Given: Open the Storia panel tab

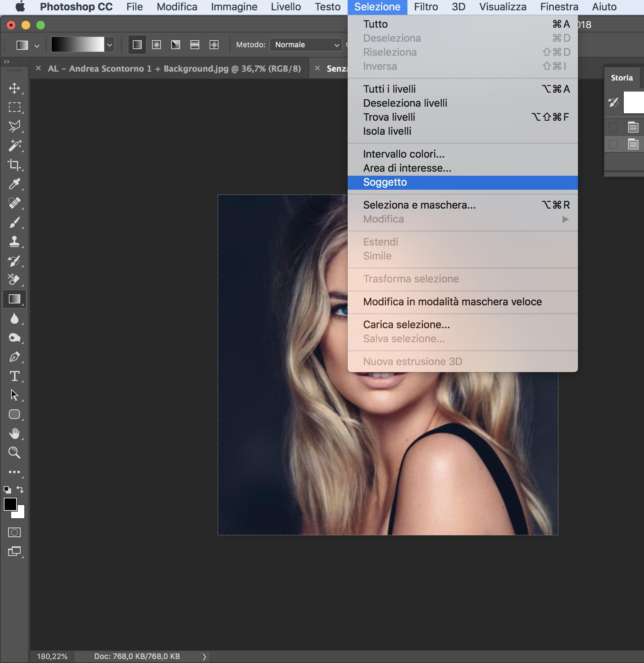Looking at the screenshot, I should (x=621, y=78).
